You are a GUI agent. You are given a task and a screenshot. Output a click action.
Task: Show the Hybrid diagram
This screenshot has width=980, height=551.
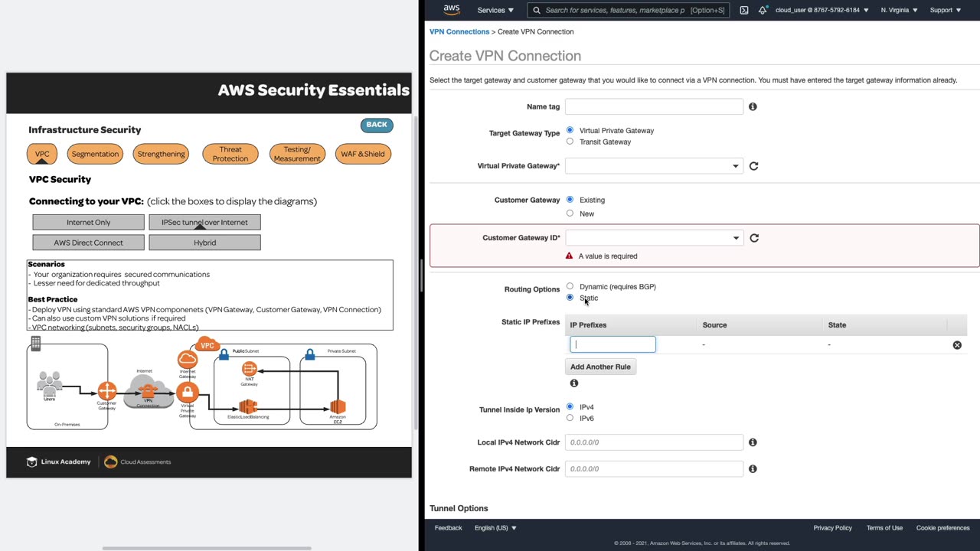pos(204,243)
